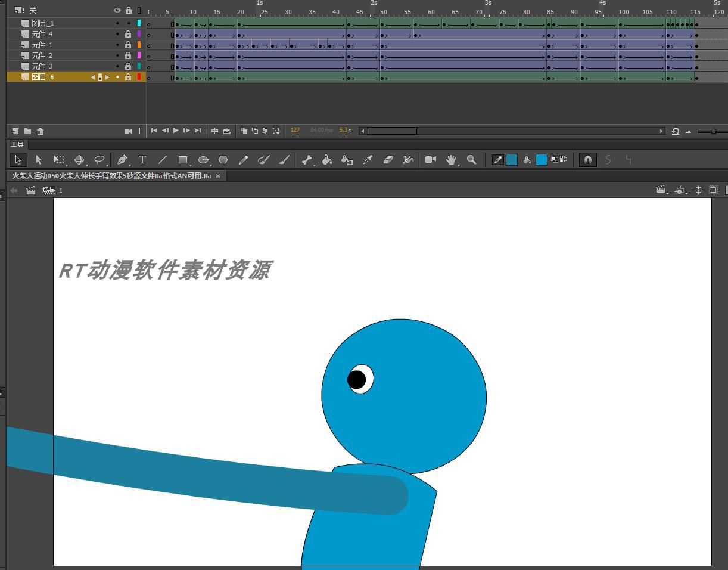
Task: Select layer 元件 2
Action: pyautogui.click(x=42, y=55)
